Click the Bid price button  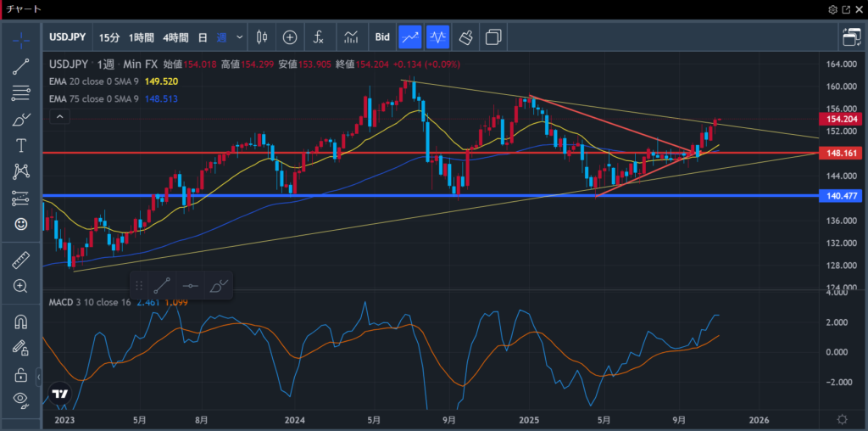coord(382,37)
